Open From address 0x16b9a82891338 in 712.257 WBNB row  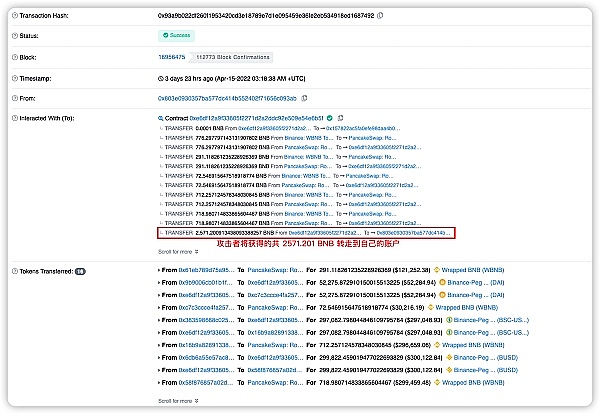coord(206,345)
